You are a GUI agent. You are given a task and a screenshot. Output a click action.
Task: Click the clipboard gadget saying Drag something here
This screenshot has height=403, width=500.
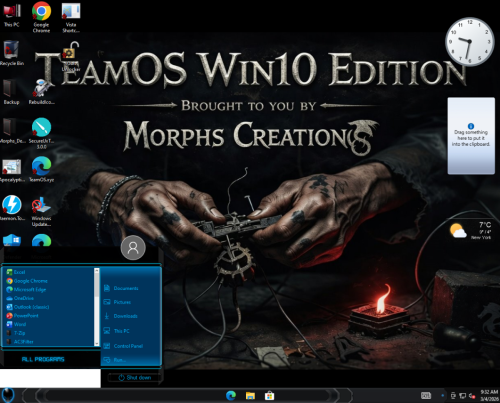(x=471, y=136)
